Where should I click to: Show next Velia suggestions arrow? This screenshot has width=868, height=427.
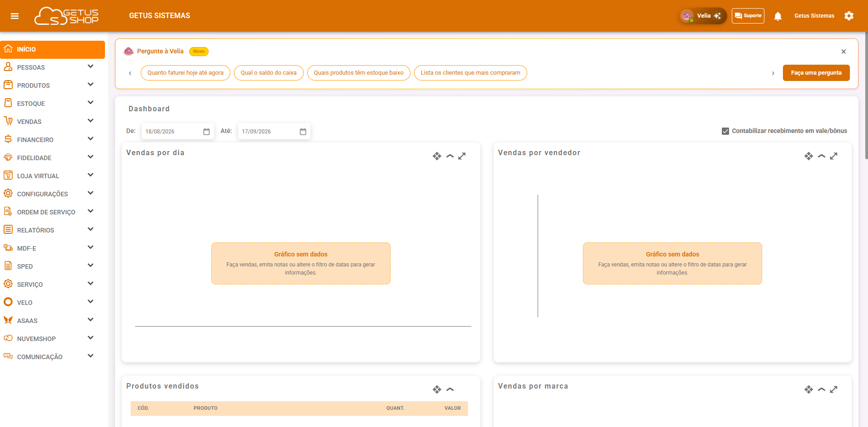pos(773,73)
